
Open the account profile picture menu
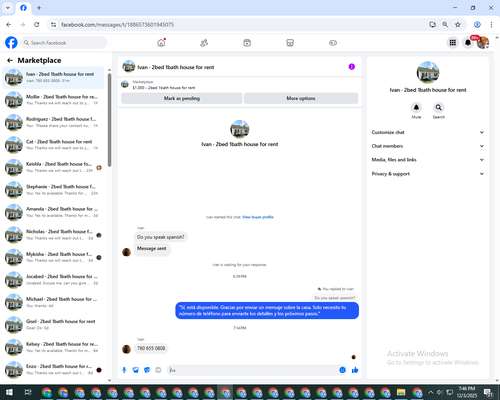pos(483,43)
